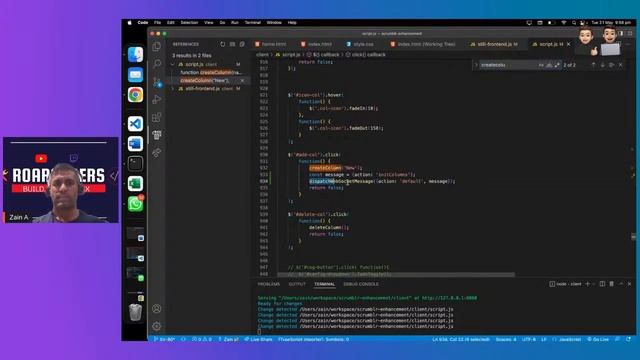Close the script.js editor tab
The height and width of the screenshot is (360, 640).
569,44
